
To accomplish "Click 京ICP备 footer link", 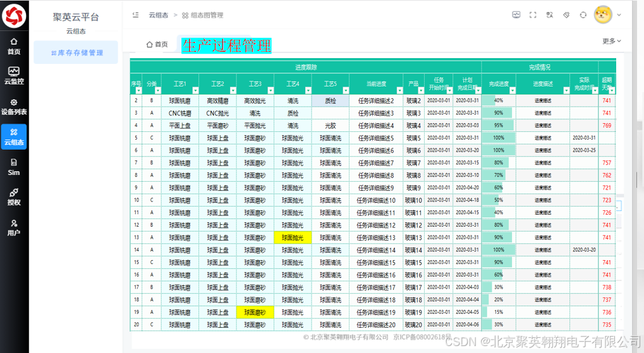I will (422, 337).
